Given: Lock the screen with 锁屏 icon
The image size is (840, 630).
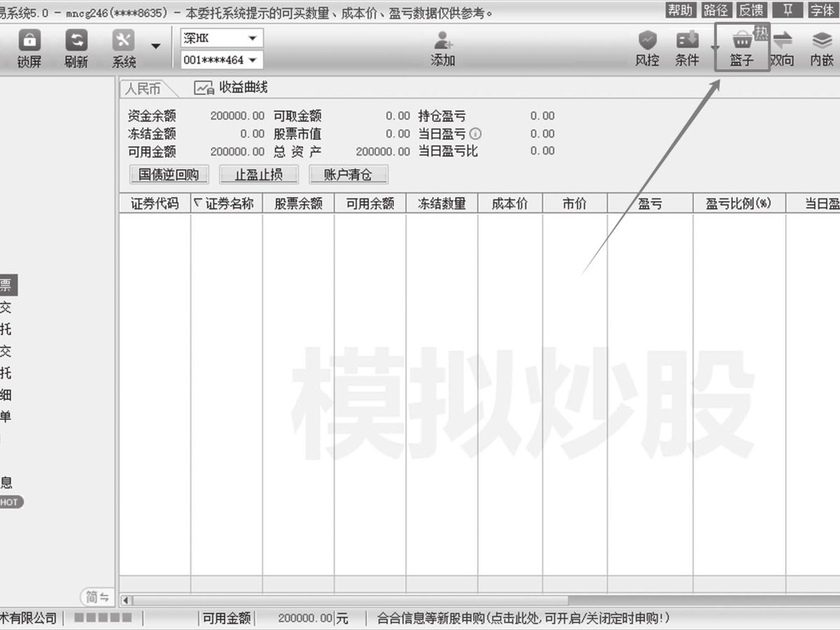Looking at the screenshot, I should [29, 48].
